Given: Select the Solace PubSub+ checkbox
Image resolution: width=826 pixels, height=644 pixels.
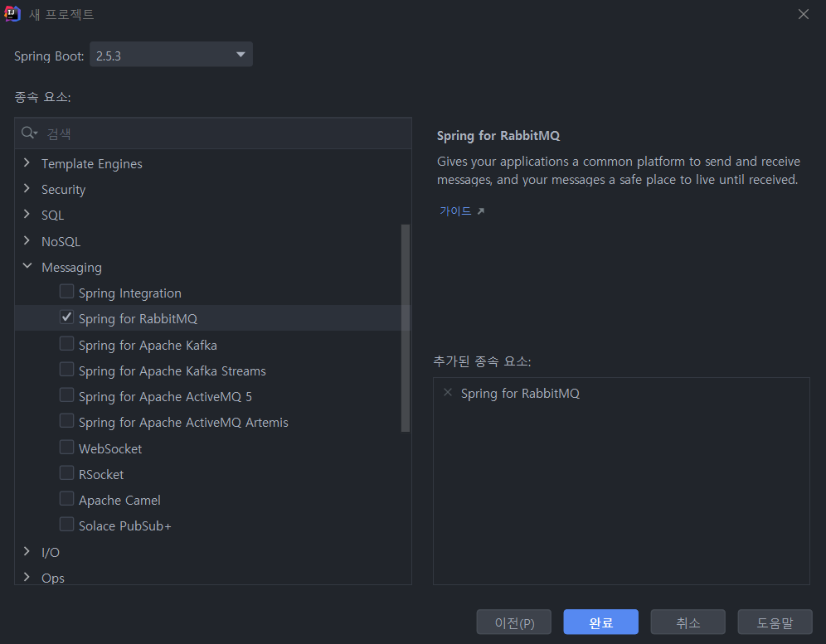Looking at the screenshot, I should coord(67,525).
